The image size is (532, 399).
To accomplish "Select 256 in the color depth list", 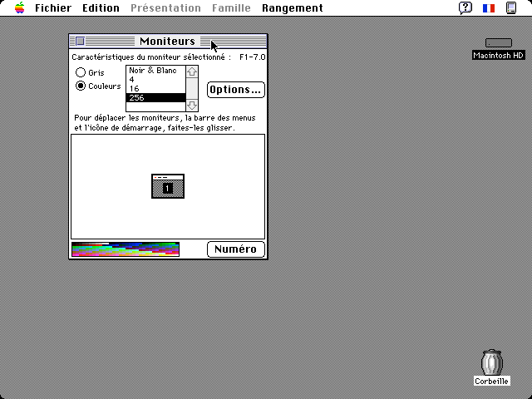I will (155, 98).
